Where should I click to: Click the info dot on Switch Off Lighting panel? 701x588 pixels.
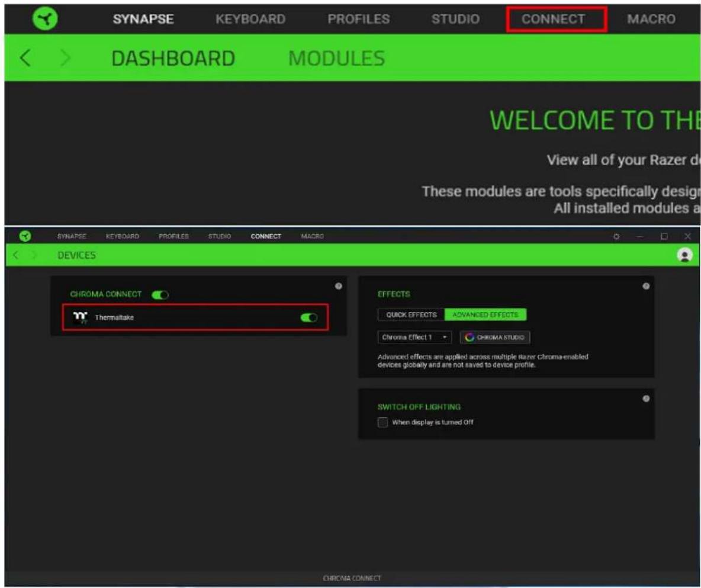646,399
